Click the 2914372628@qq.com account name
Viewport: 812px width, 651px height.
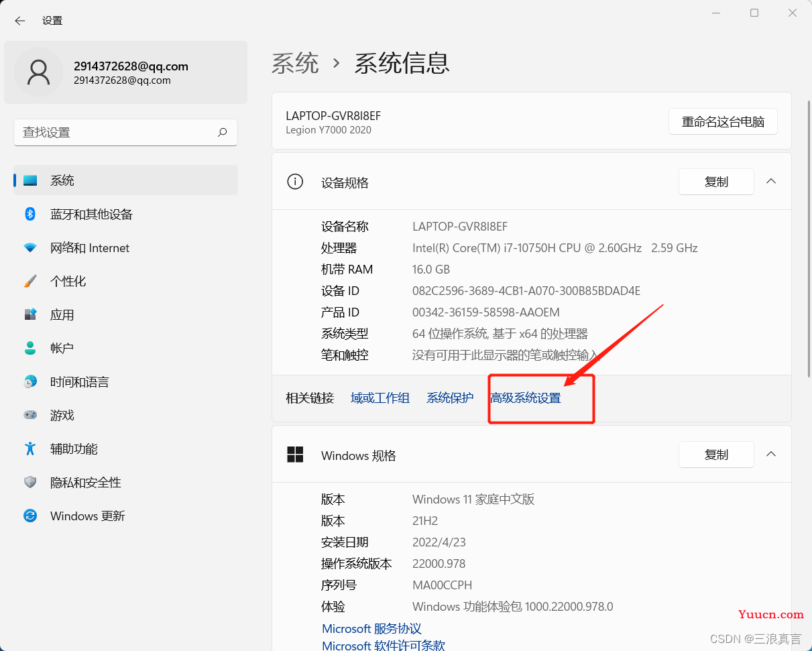[131, 66]
